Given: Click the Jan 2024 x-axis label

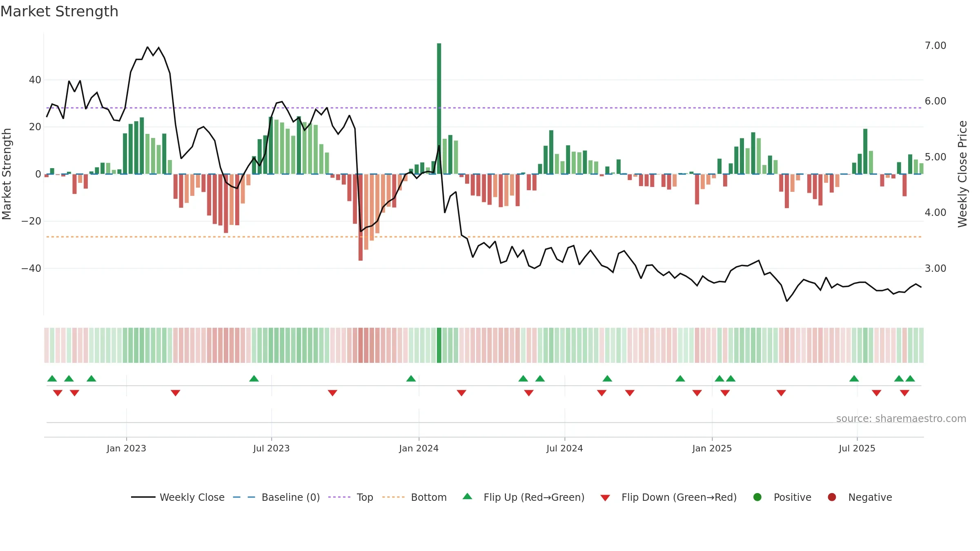Looking at the screenshot, I should click(x=419, y=448).
